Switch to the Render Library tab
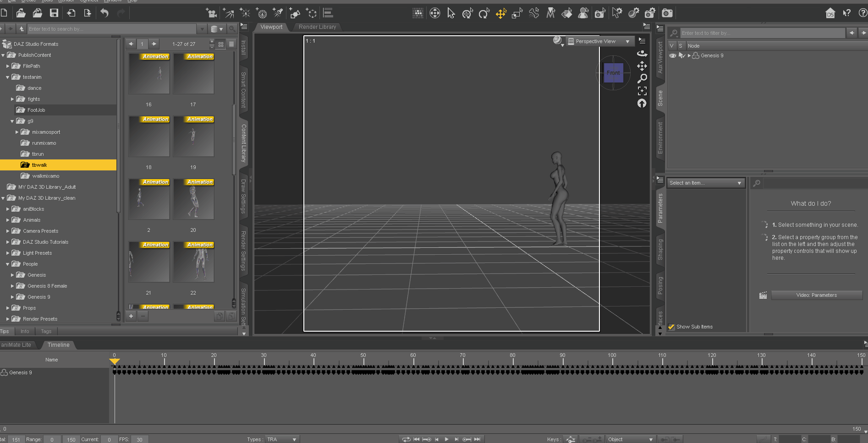This screenshot has height=443, width=868. (317, 27)
